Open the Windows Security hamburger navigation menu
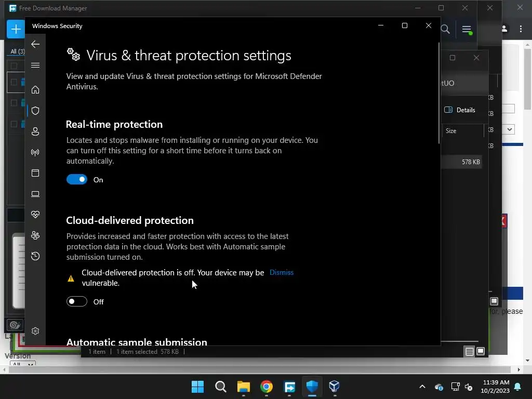The width and height of the screenshot is (532, 399). [x=35, y=65]
